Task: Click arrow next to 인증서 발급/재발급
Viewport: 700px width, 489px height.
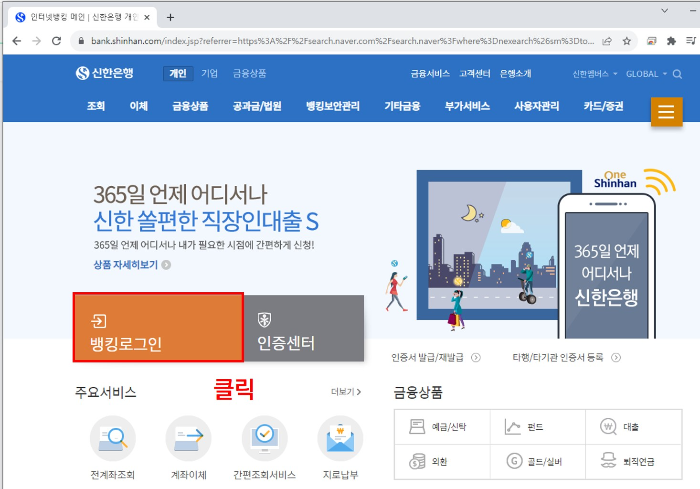Action: click(x=476, y=357)
